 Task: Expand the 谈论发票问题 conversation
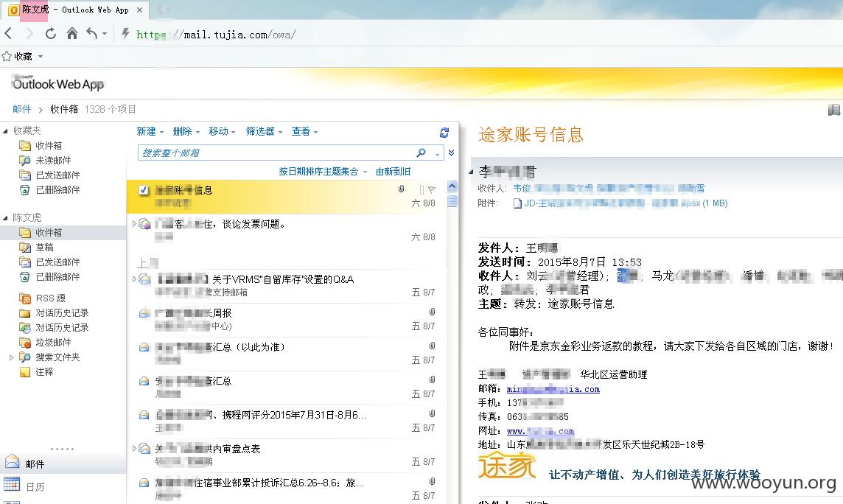click(x=134, y=223)
